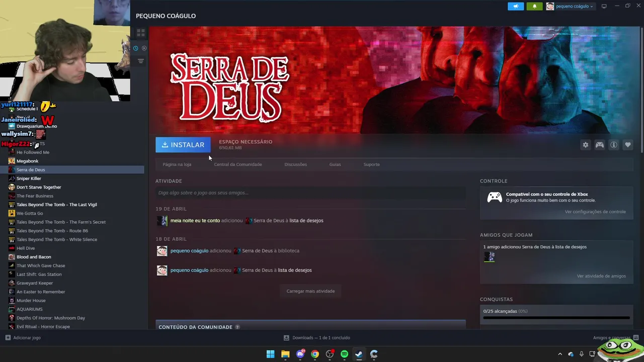Open the green notifications bell
Image resolution: width=644 pixels, height=362 pixels.
pyautogui.click(x=534, y=6)
